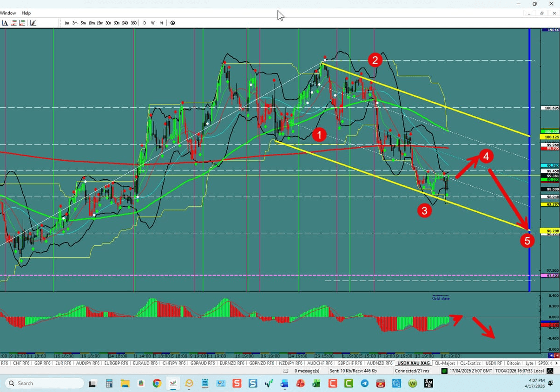560x392 pixels.
Task: Open the Help menu
Action: [x=26, y=13]
